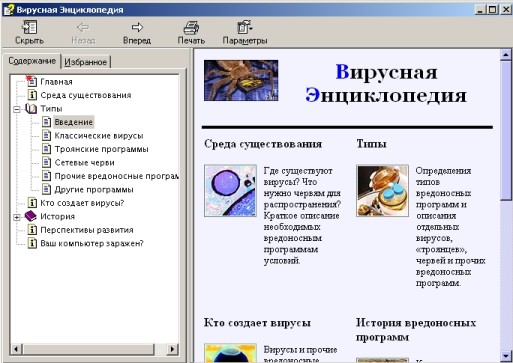Click info icon beside Ваш компьютер заражен?

tap(32, 243)
